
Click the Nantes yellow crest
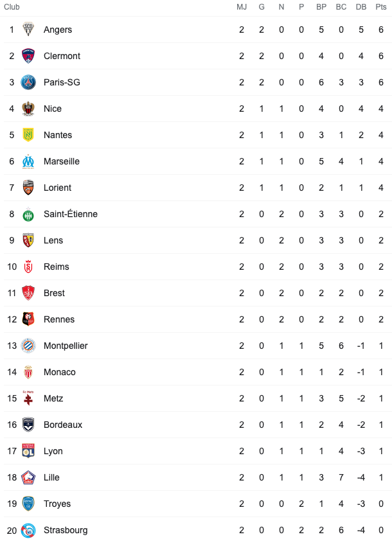point(28,135)
